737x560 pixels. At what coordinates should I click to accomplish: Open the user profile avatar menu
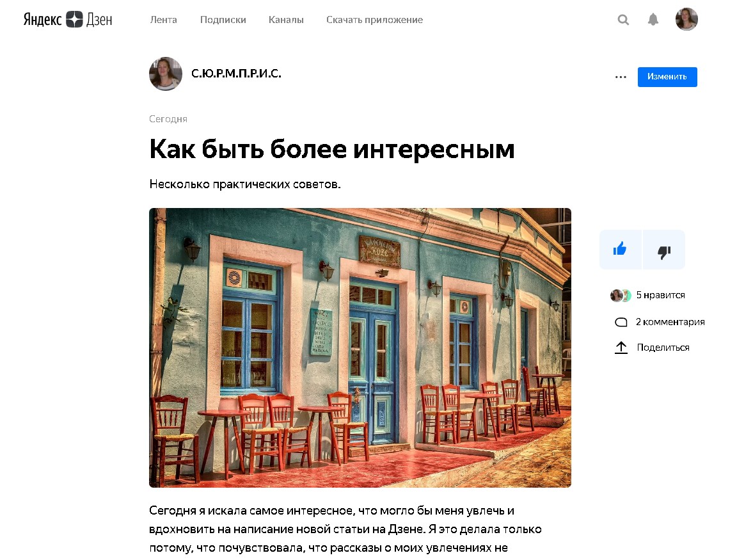pyautogui.click(x=686, y=19)
